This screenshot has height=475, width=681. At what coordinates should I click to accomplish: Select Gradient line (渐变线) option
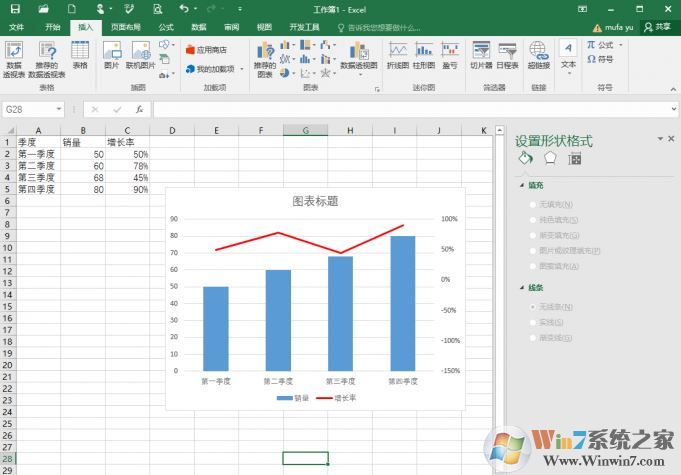point(551,338)
